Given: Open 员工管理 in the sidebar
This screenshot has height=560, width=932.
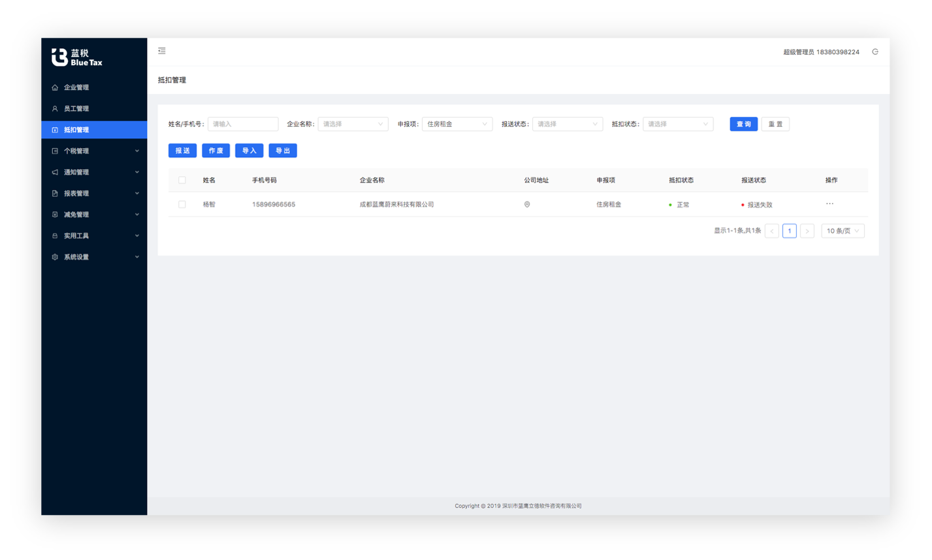Looking at the screenshot, I should click(94, 109).
